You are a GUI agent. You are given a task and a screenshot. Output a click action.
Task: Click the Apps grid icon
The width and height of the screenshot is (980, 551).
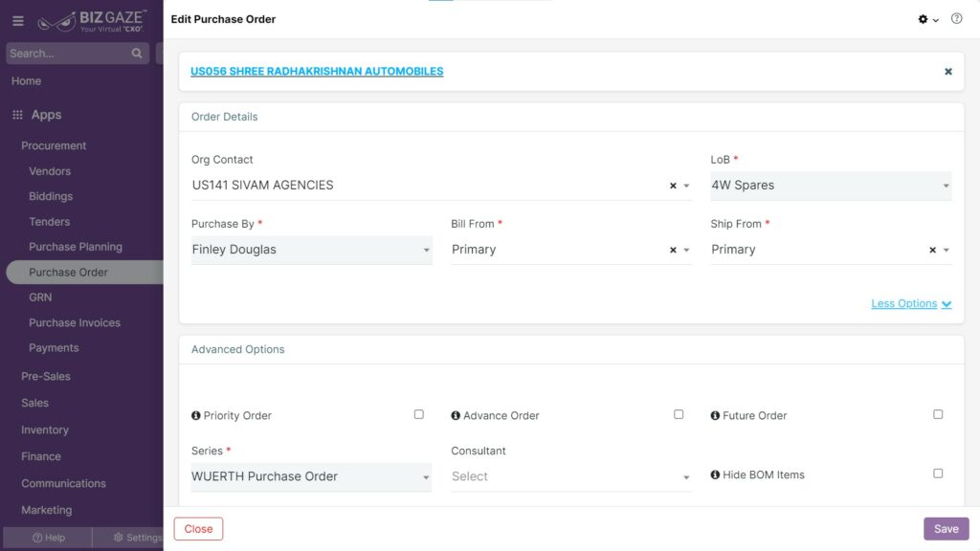pos(17,115)
